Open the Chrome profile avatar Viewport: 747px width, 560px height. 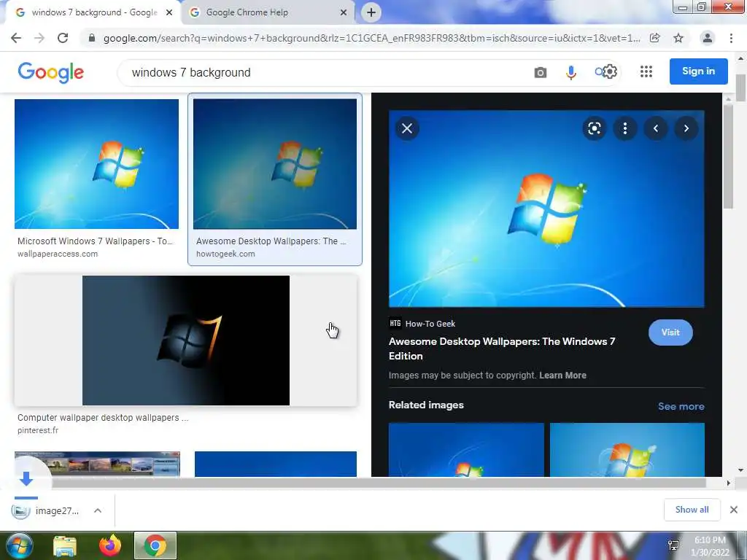[708, 38]
